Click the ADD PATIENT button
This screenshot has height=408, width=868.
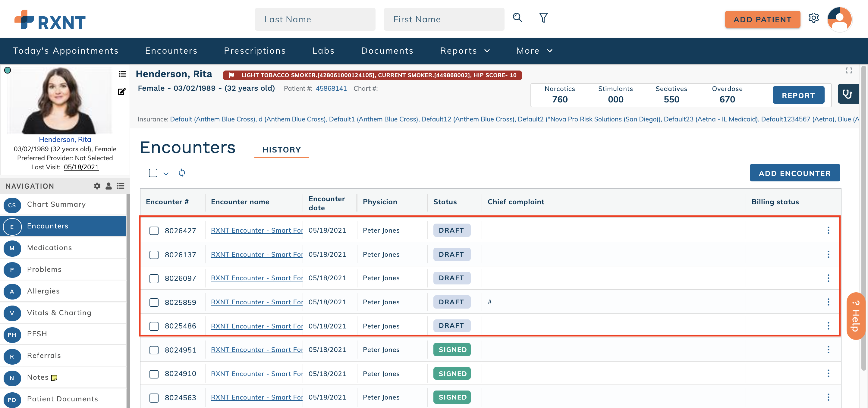point(762,20)
